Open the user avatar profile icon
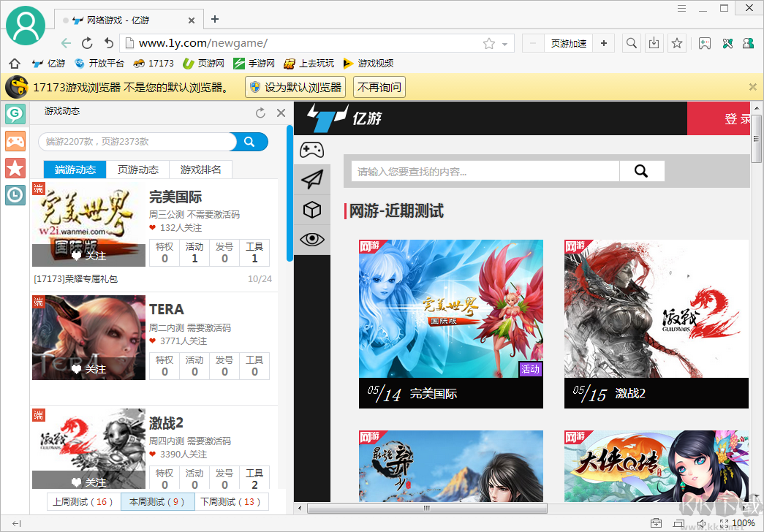The height and width of the screenshot is (532, 764). 26,26
